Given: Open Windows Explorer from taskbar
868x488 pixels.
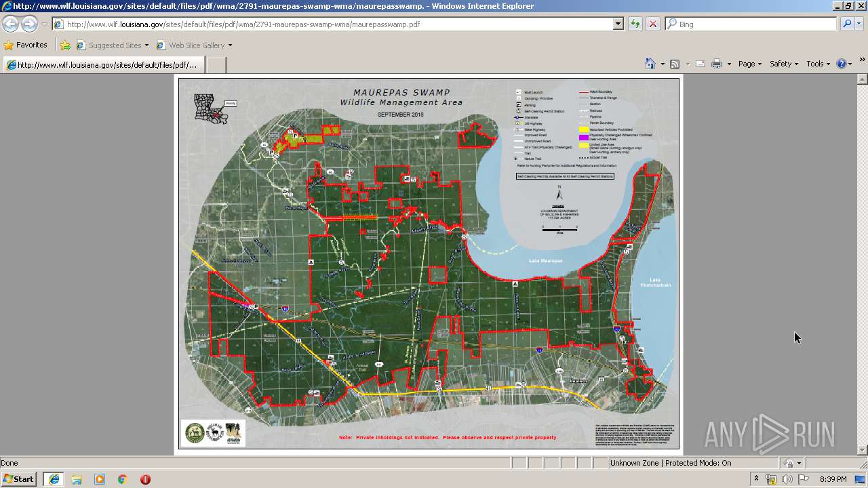Looking at the screenshot, I should pos(77,479).
